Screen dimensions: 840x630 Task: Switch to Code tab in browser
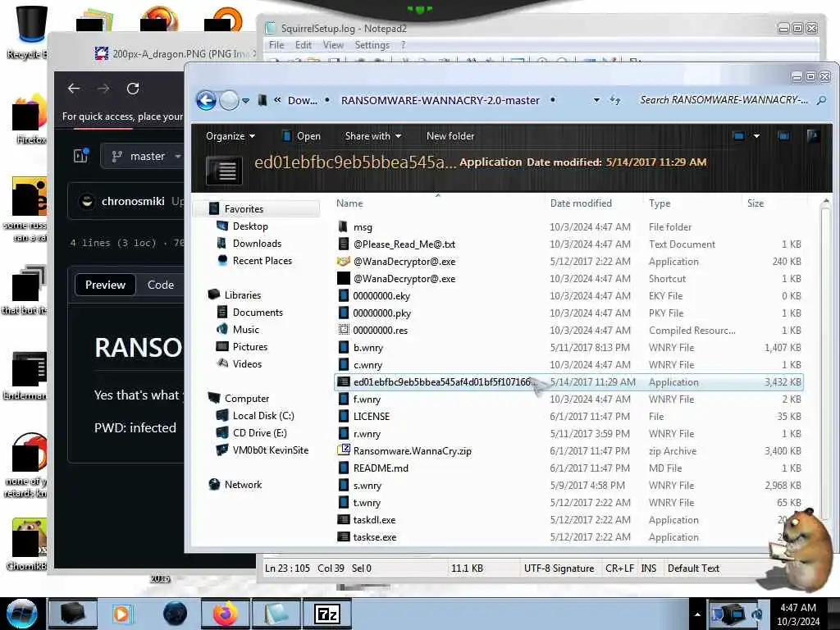(x=161, y=285)
